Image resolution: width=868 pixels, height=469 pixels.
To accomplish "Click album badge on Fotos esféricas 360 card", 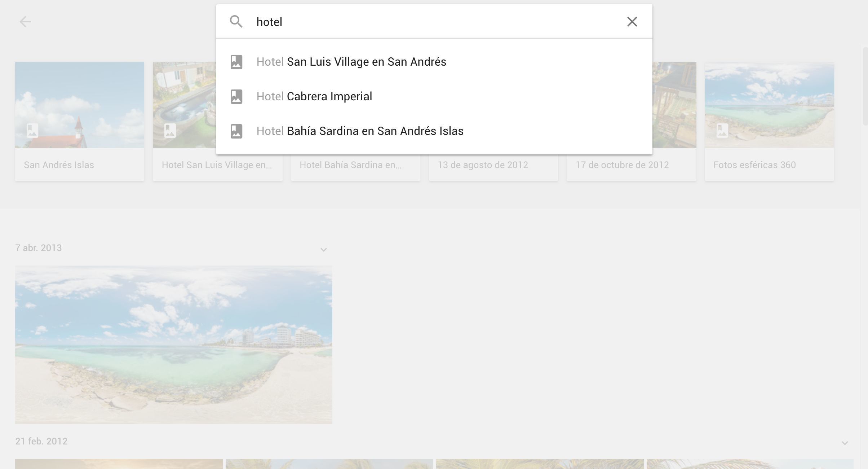I will tap(722, 130).
